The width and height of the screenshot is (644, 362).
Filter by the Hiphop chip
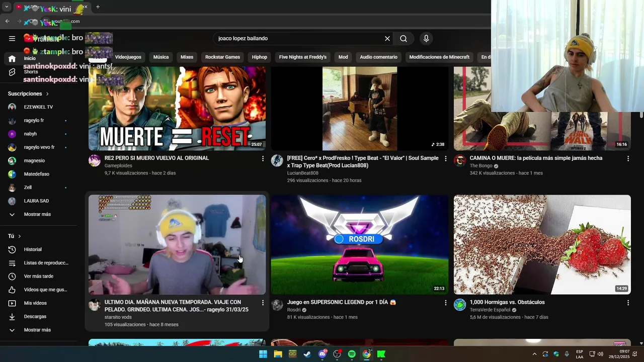(x=260, y=57)
